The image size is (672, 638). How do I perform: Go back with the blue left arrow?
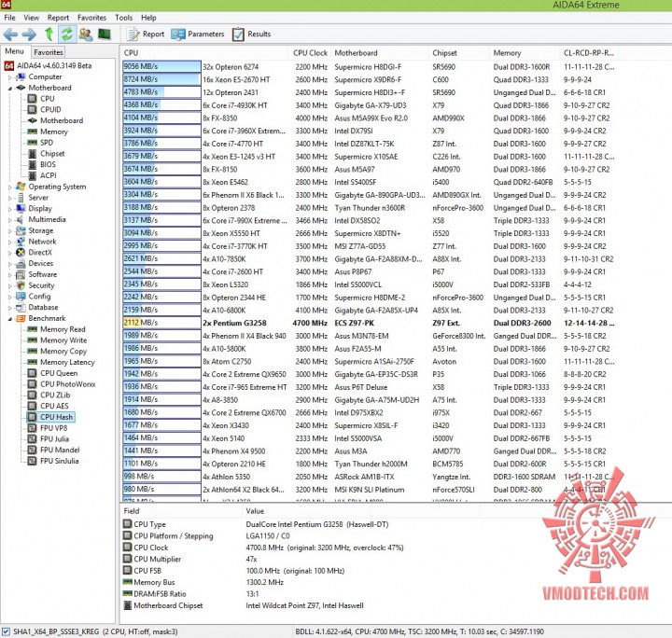click(x=10, y=35)
